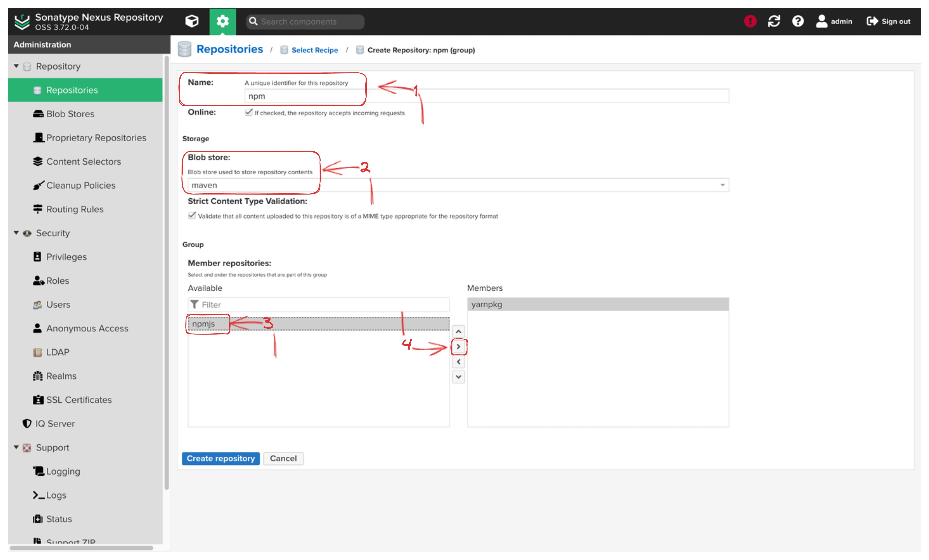Go to Select Recipe breadcrumb link
The image size is (929, 560).
(x=314, y=50)
